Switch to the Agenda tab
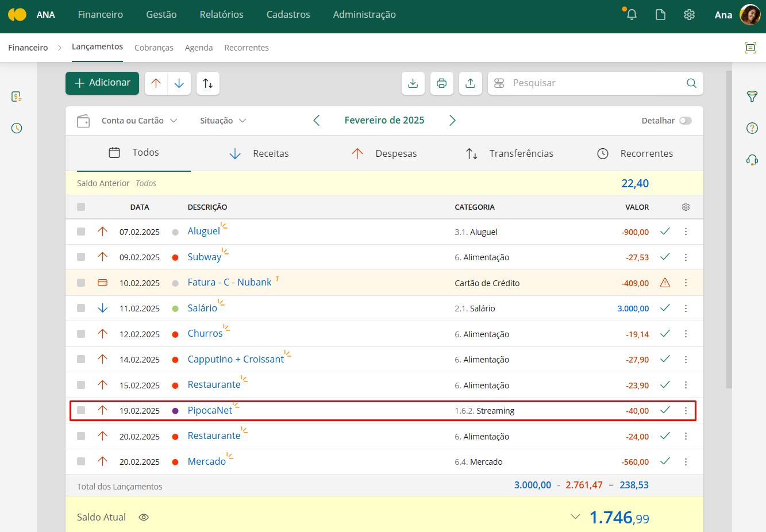 coord(199,48)
